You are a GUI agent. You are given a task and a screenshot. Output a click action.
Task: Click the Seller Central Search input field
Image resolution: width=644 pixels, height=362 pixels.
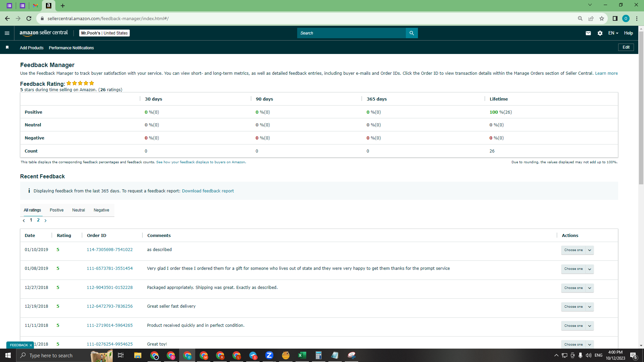pos(351,33)
